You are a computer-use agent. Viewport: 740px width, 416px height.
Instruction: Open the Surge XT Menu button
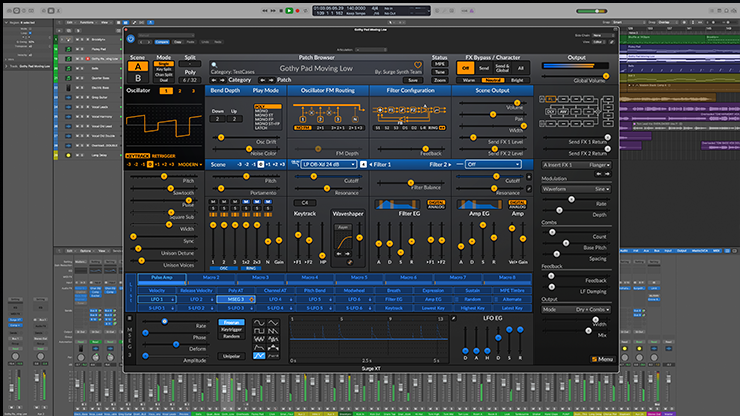click(x=602, y=359)
